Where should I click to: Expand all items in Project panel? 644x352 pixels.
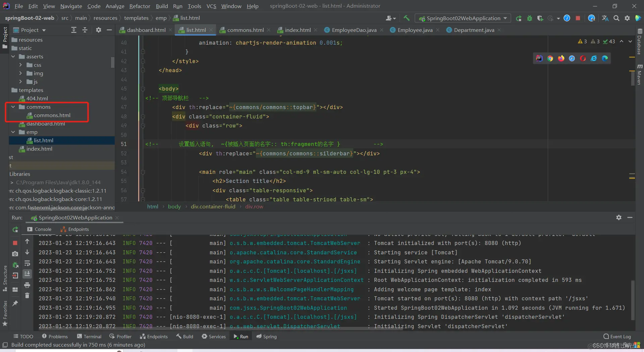(x=74, y=30)
